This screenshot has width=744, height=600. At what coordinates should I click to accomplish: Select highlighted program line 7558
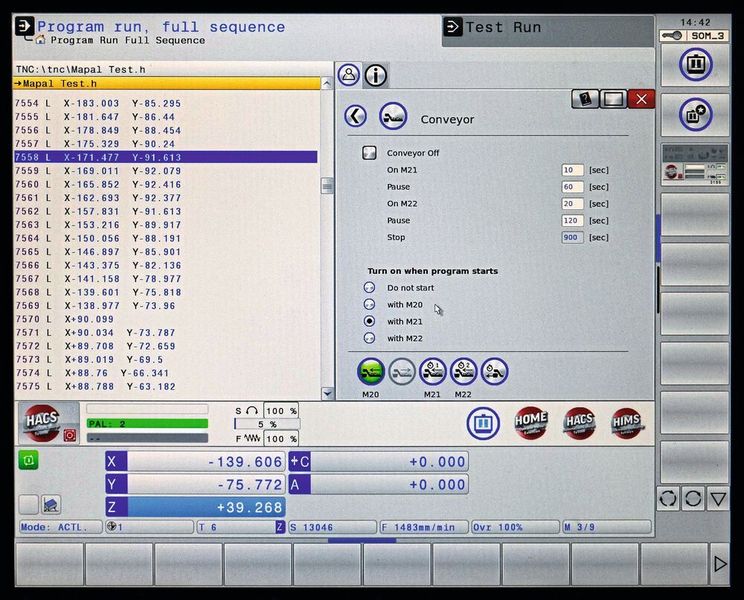coord(166,157)
